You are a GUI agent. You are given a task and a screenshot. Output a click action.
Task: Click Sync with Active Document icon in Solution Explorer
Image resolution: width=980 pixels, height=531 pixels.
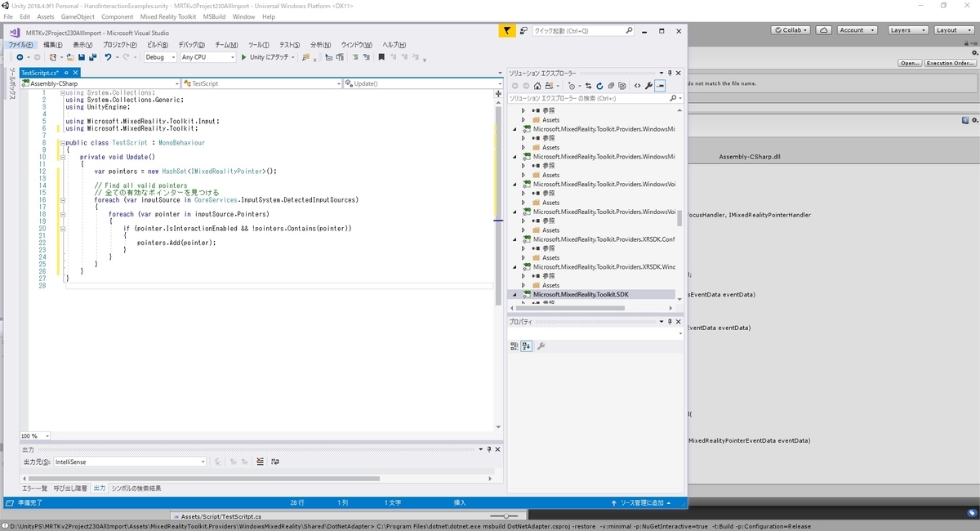click(588, 86)
